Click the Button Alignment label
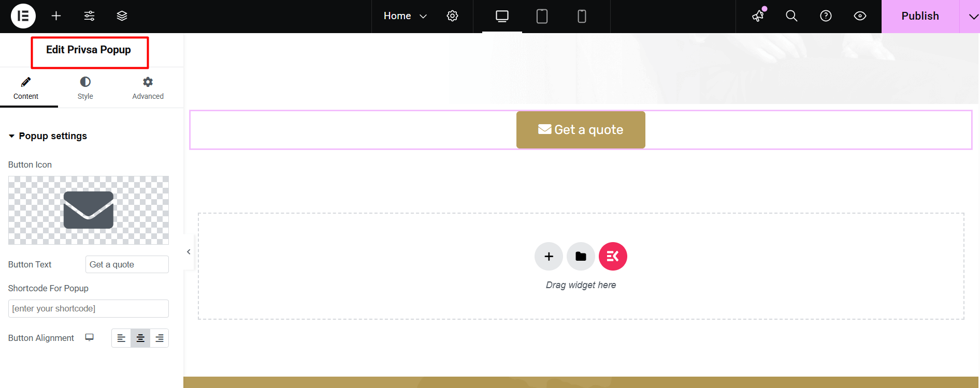Screen dimensions: 980x388 coord(41,338)
